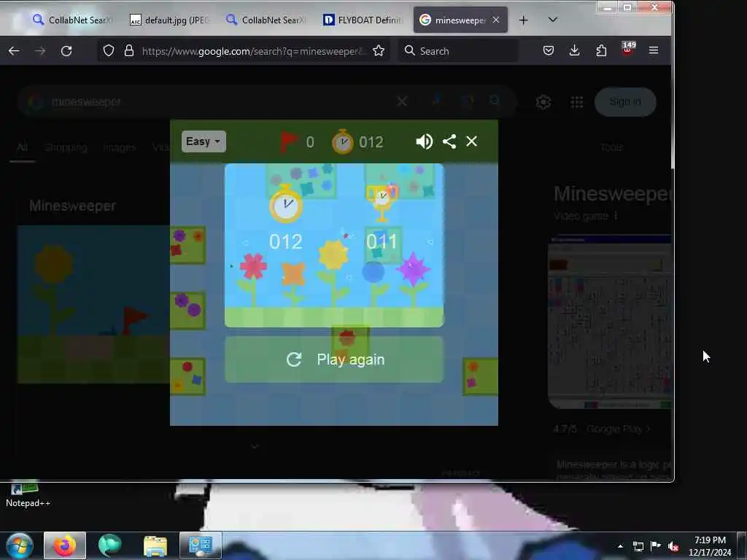Switch to the second CollabNet SearX tab
The height and width of the screenshot is (560, 747).
tap(266, 20)
